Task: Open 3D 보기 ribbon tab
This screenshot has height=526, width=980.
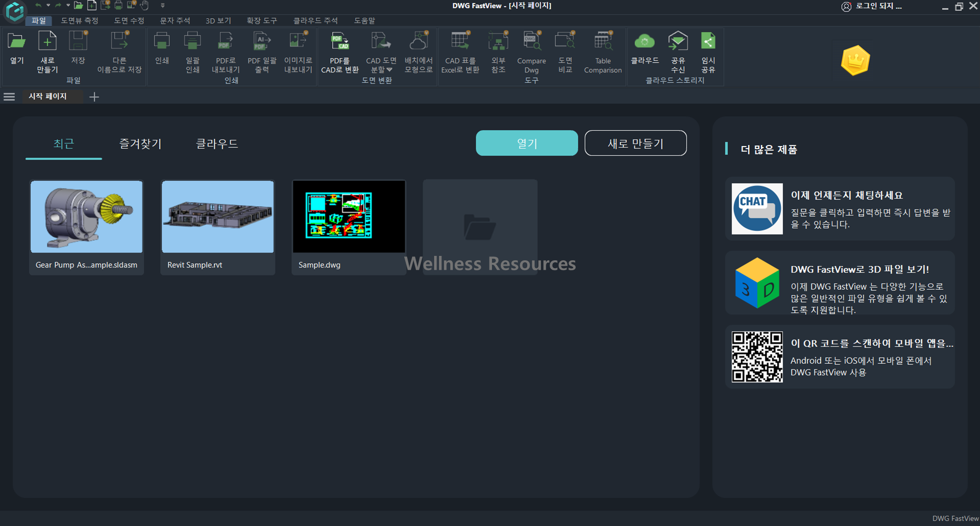Action: [x=218, y=21]
